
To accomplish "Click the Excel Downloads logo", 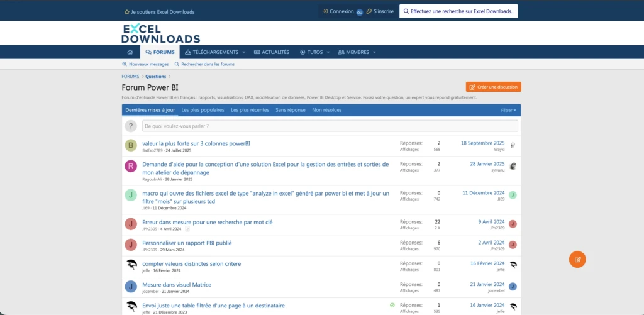I will click(x=160, y=33).
